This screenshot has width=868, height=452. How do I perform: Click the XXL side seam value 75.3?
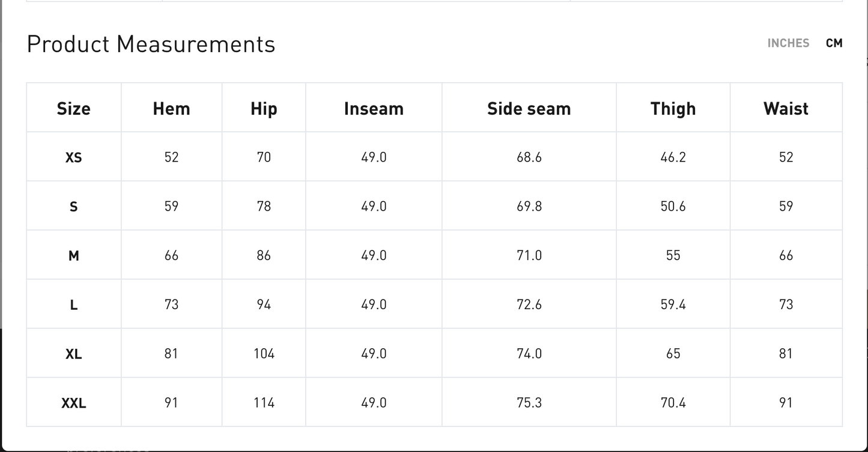click(x=529, y=403)
